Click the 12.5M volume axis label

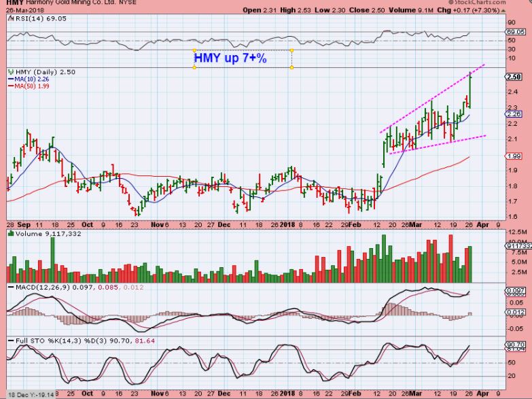517,232
